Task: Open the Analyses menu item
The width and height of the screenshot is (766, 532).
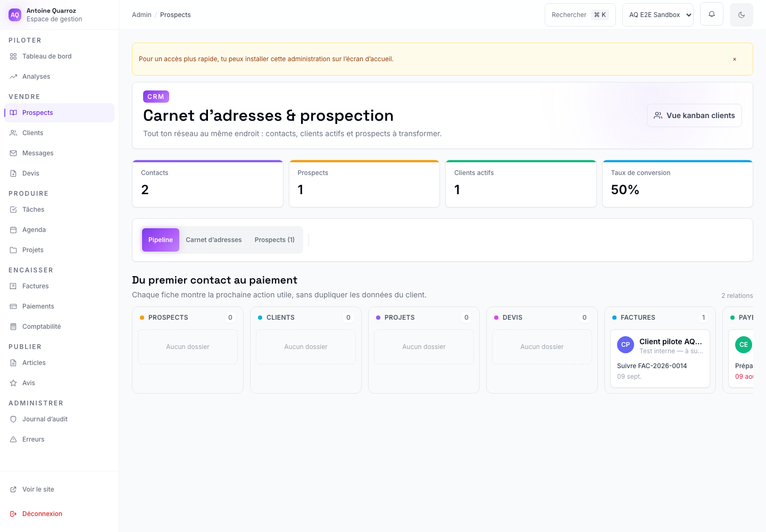Action: (x=59, y=77)
